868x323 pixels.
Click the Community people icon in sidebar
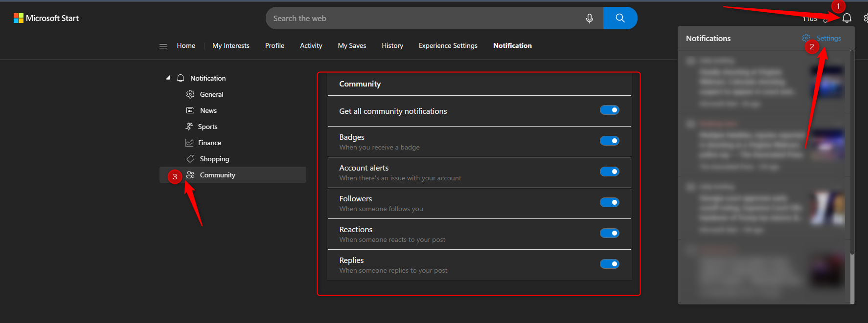tap(190, 175)
